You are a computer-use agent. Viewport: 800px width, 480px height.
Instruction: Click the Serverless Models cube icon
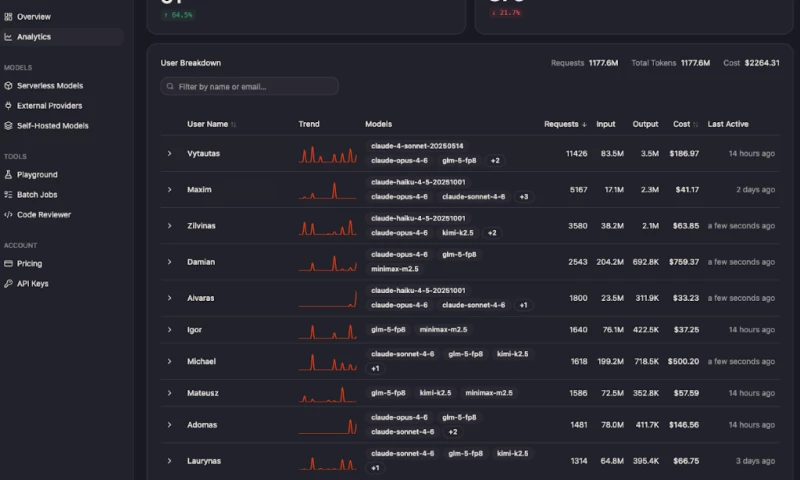8,86
